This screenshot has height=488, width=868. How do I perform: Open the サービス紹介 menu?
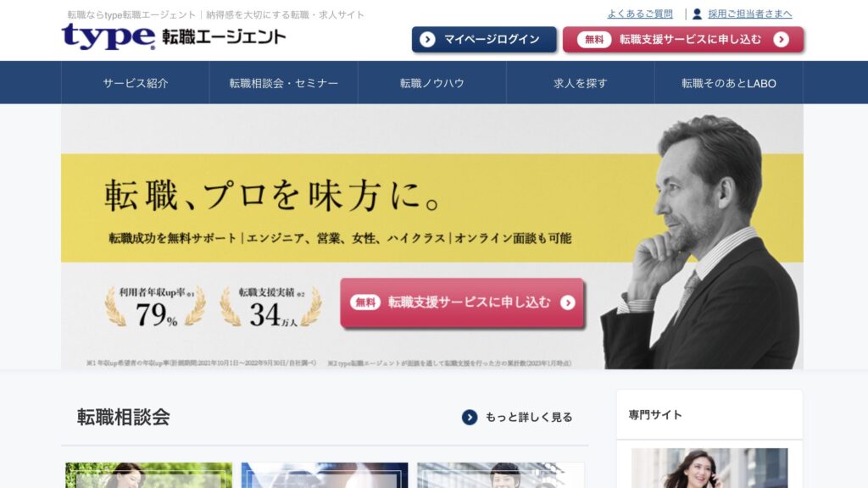click(135, 82)
